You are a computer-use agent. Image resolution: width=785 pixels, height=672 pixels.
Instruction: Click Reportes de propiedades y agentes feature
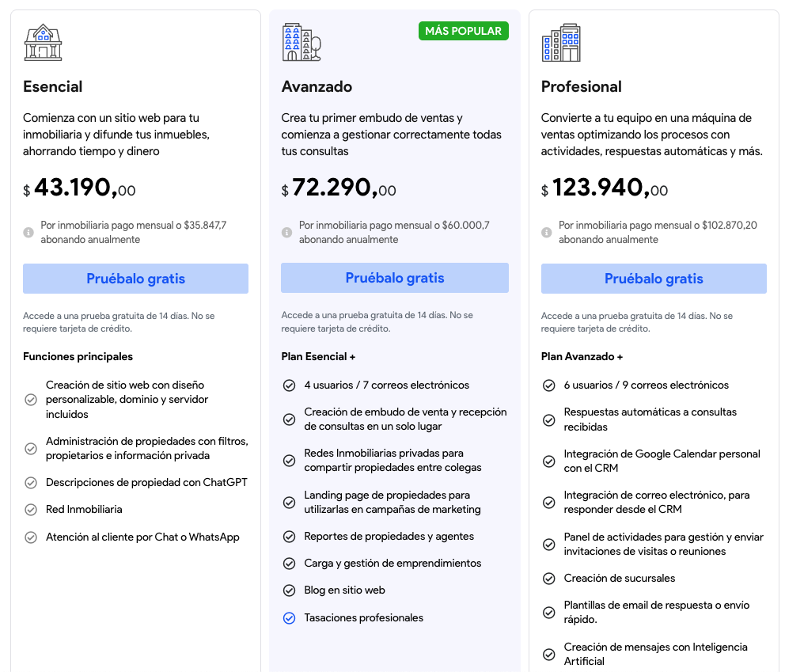(x=389, y=536)
